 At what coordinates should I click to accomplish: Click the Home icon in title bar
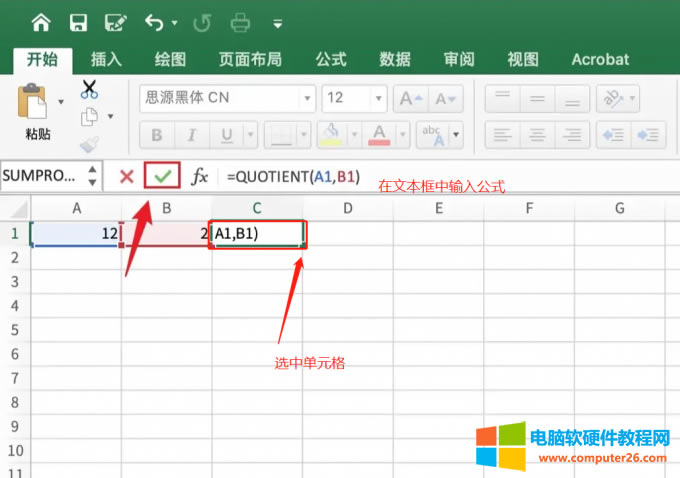point(41,23)
